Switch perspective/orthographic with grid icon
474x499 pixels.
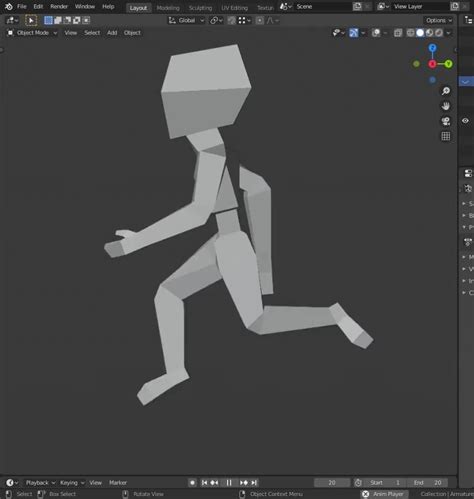pos(446,136)
